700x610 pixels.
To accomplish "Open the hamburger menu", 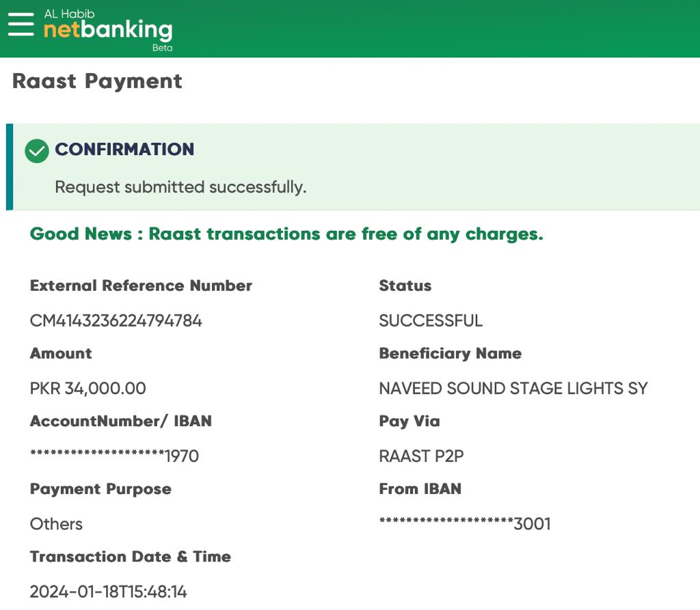I will pyautogui.click(x=21, y=25).
